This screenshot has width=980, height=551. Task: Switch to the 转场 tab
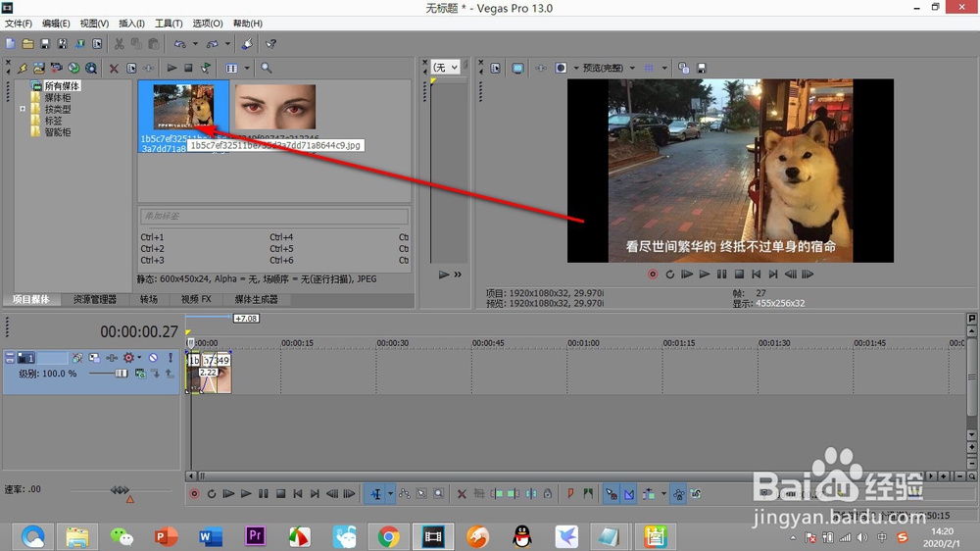tap(149, 300)
